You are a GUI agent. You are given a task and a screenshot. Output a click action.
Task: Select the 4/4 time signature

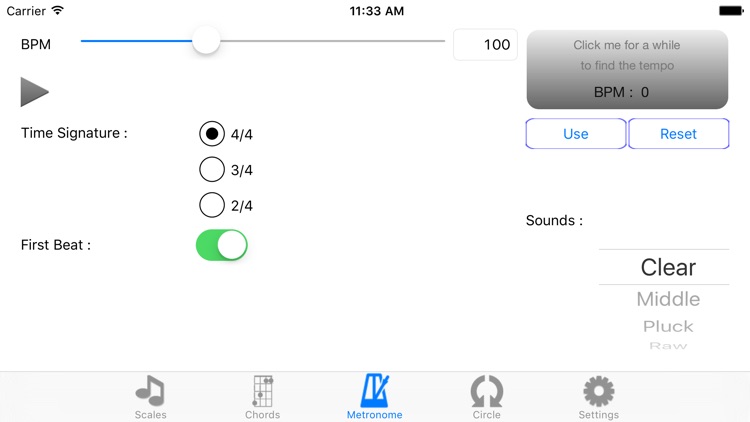click(x=212, y=133)
